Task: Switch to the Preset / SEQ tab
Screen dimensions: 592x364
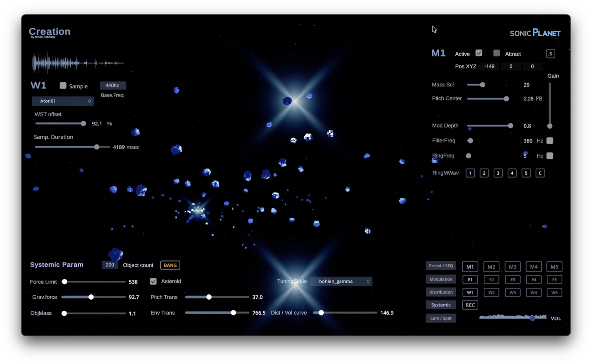Action: coord(441,266)
